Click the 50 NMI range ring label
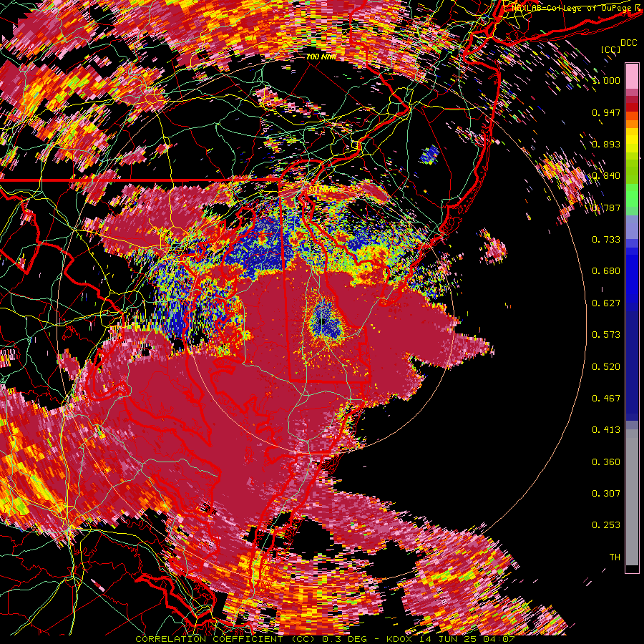 click(x=321, y=190)
